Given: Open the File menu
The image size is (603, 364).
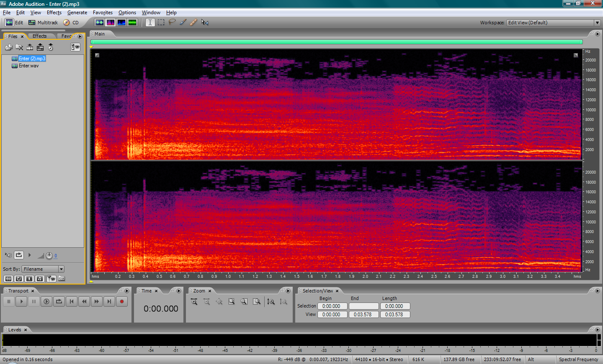Looking at the screenshot, I should (7, 13).
